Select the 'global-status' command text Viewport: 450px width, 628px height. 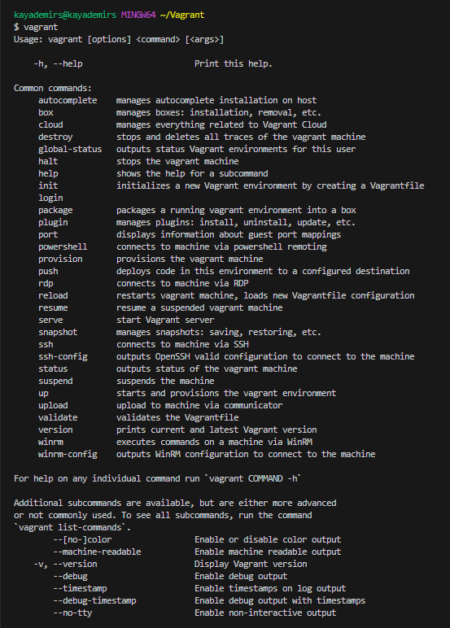pyautogui.click(x=70, y=149)
